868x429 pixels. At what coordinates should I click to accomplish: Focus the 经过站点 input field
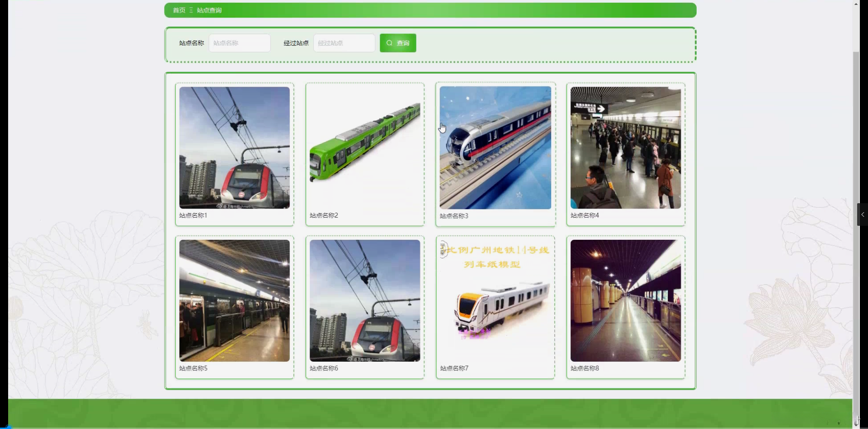point(344,43)
